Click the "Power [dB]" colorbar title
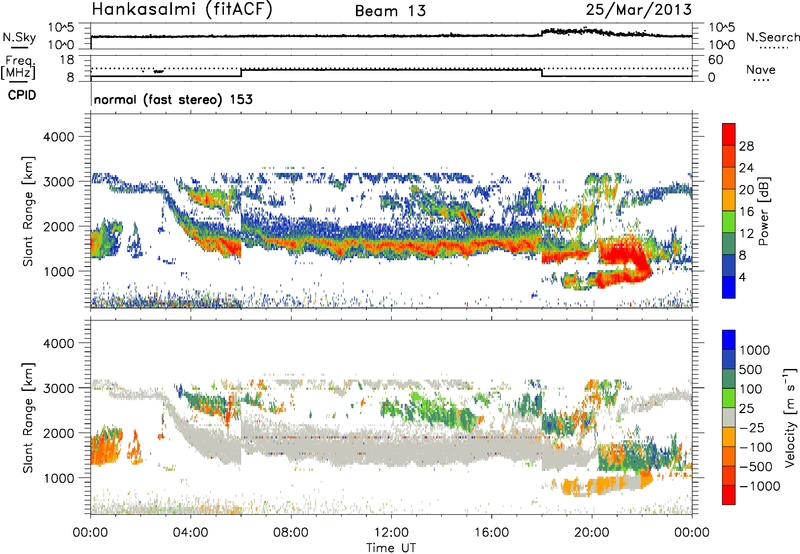The height and width of the screenshot is (554, 800). click(x=763, y=211)
